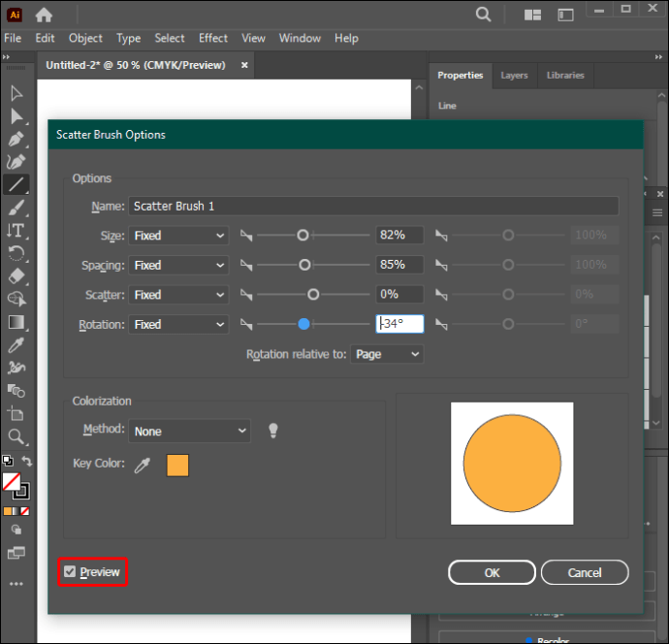Select the Shape Builder tool

pyautogui.click(x=16, y=299)
